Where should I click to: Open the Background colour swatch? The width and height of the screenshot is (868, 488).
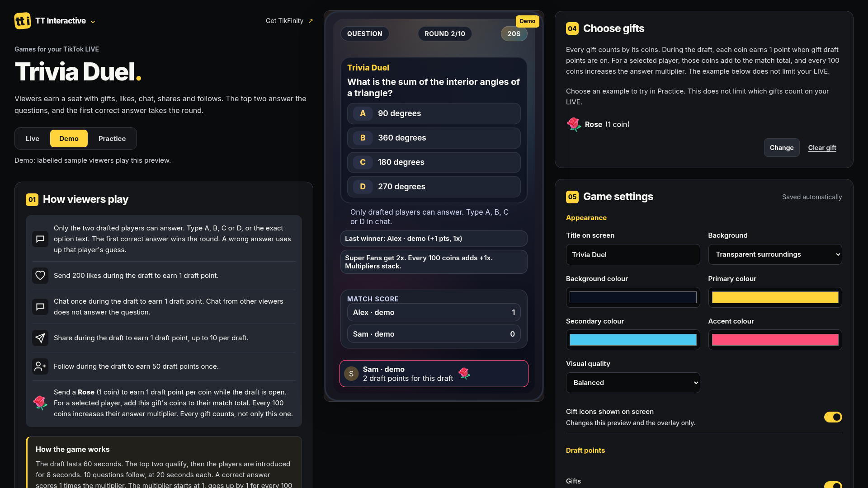pyautogui.click(x=633, y=297)
